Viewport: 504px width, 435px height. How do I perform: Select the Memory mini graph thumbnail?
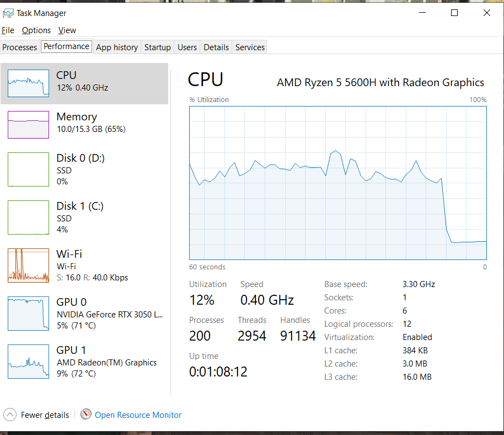click(28, 125)
